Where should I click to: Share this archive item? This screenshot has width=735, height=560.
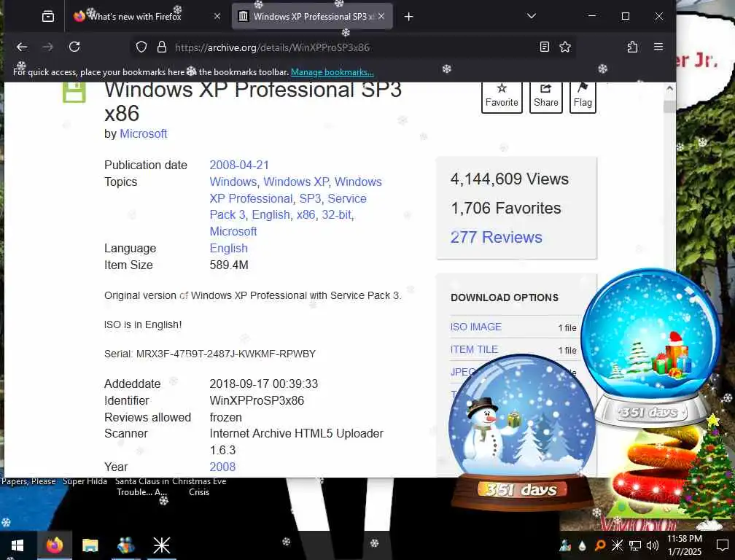pyautogui.click(x=546, y=96)
